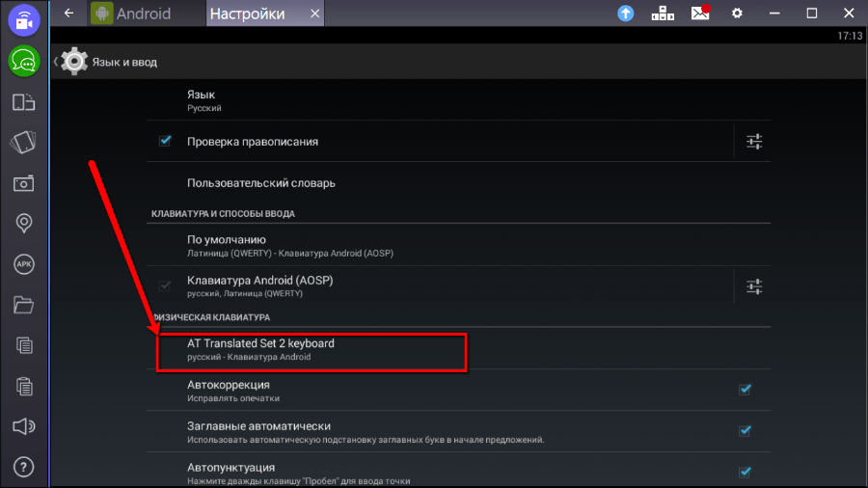Image resolution: width=868 pixels, height=488 pixels.
Task: Toggle the Автокоррекция checkbox
Action: click(x=746, y=389)
